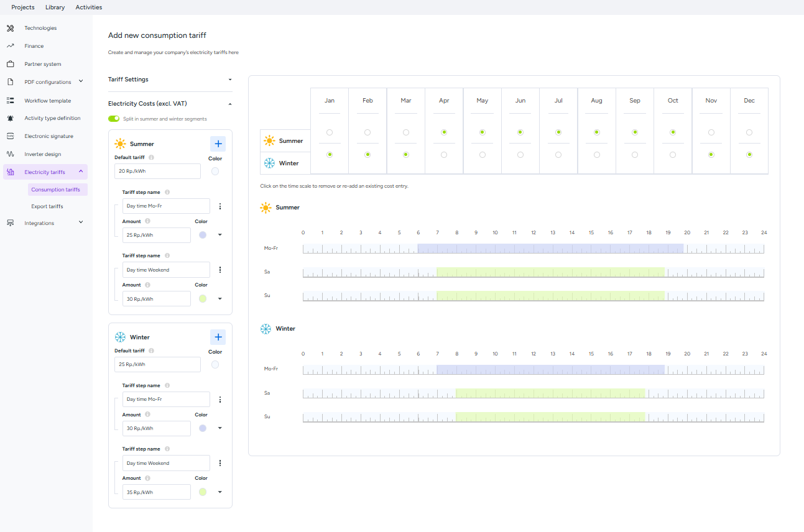Click the Inverter design waveform icon

[x=10, y=154]
